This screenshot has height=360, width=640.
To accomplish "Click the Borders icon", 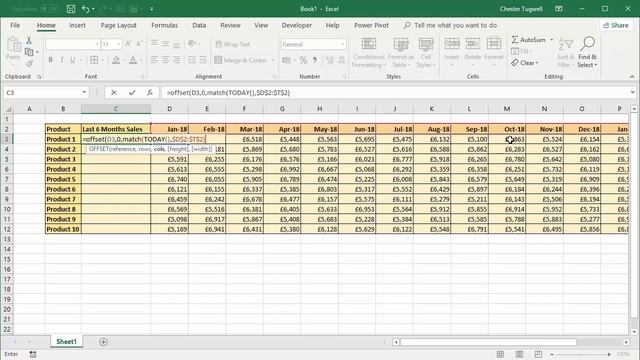I will 94,60.
